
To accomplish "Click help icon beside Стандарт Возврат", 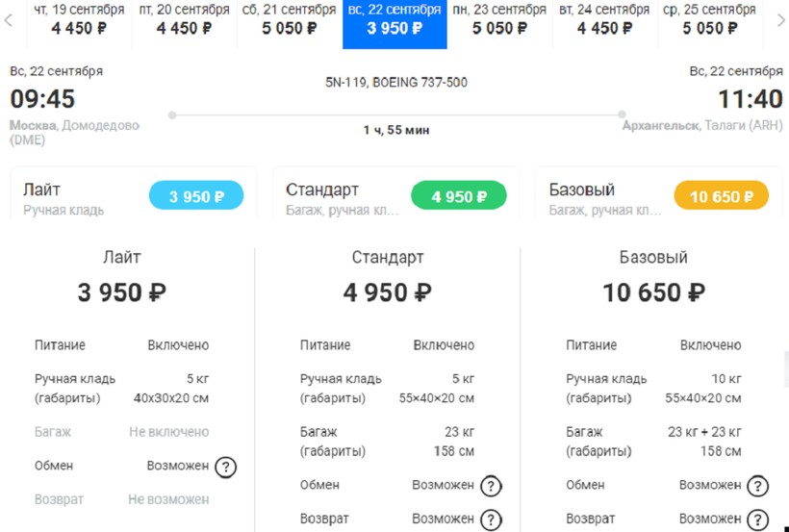I will pos(491,520).
